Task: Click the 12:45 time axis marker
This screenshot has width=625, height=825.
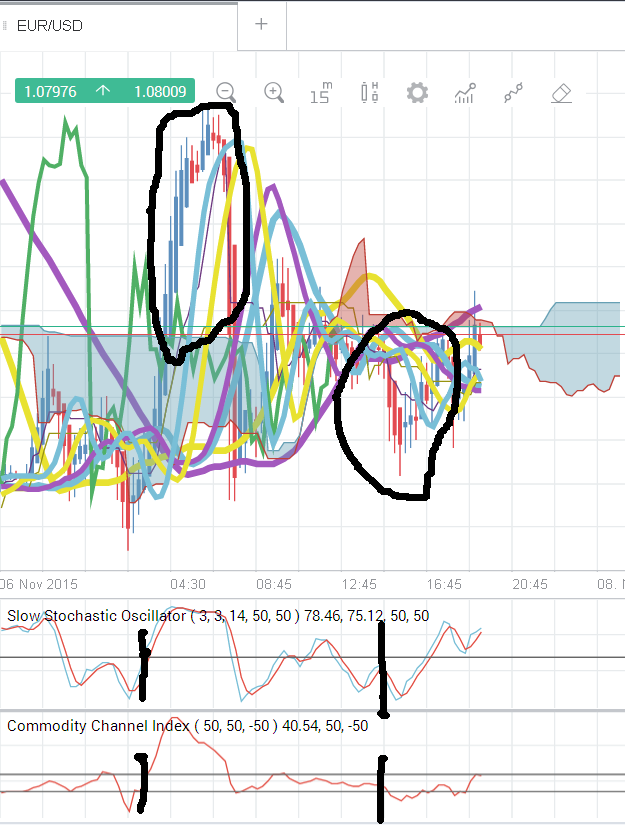Action: (359, 585)
